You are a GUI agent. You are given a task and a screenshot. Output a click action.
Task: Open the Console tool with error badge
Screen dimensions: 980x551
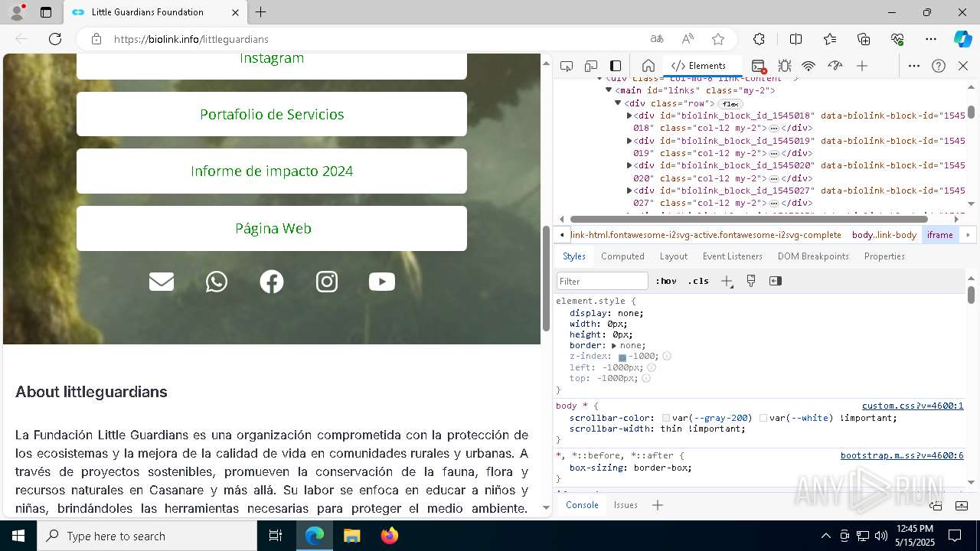759,66
